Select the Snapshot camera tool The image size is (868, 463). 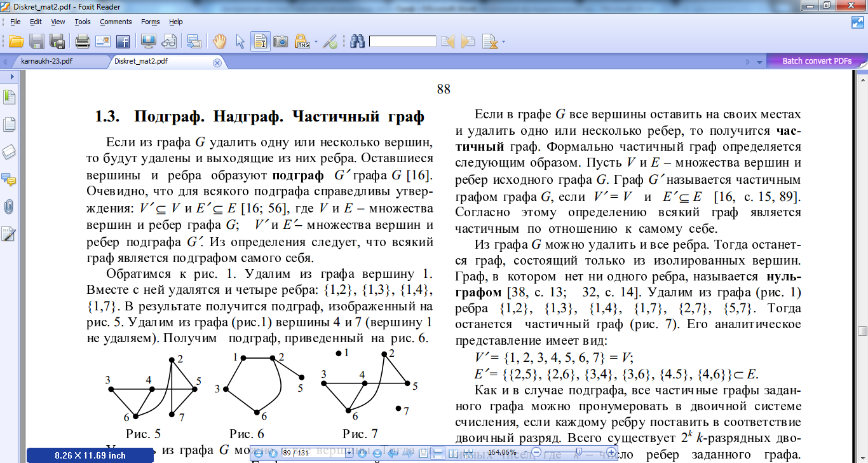[x=280, y=42]
